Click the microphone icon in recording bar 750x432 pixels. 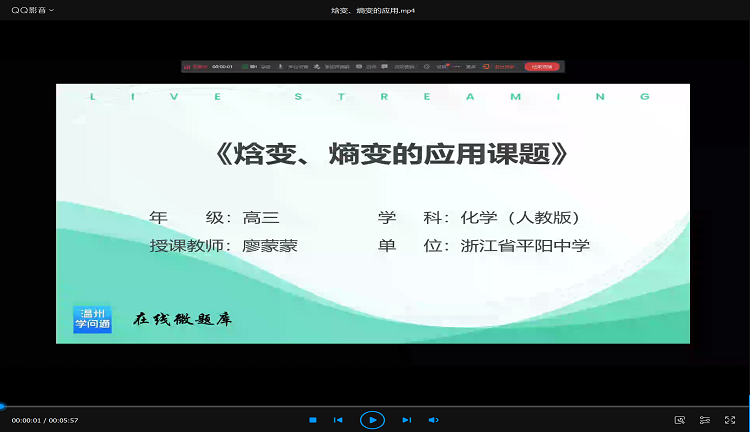[x=280, y=67]
